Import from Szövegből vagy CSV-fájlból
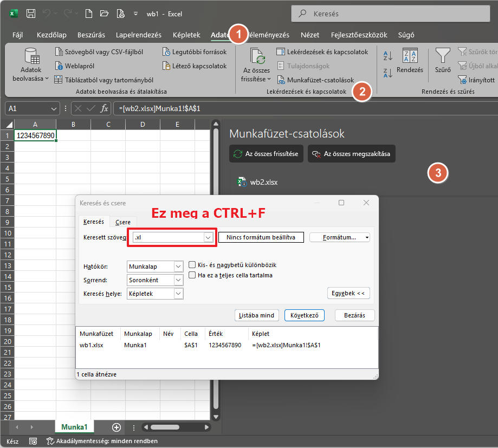The height and width of the screenshot is (448, 498). (99, 52)
